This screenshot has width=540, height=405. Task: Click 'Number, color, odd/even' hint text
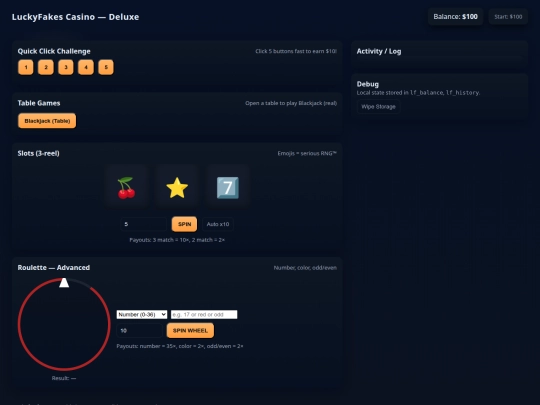pos(305,268)
